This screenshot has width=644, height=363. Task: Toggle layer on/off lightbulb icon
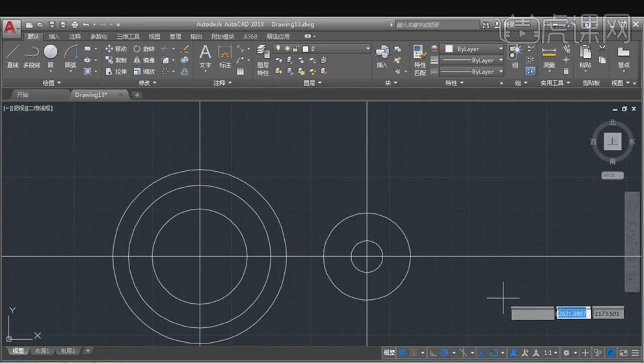click(x=278, y=48)
